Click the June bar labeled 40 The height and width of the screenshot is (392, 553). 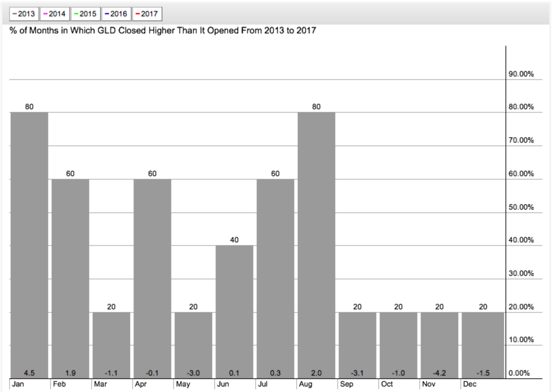tap(234, 312)
